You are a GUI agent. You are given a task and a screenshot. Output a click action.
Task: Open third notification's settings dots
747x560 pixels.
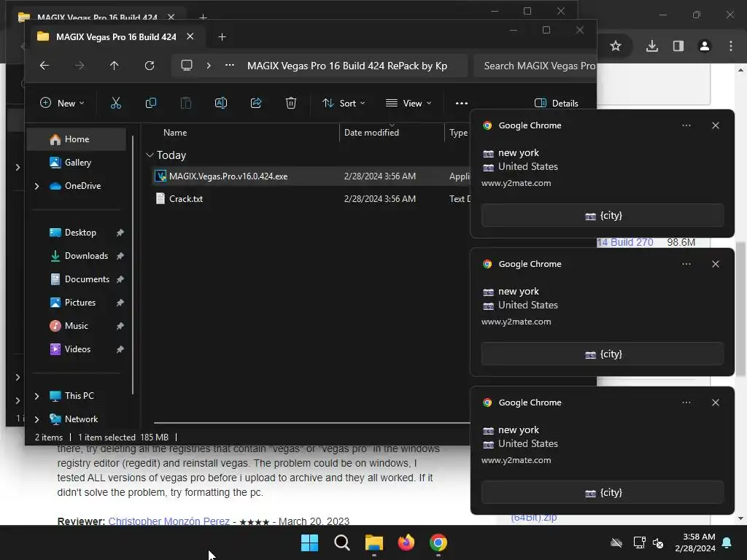pyautogui.click(x=686, y=402)
